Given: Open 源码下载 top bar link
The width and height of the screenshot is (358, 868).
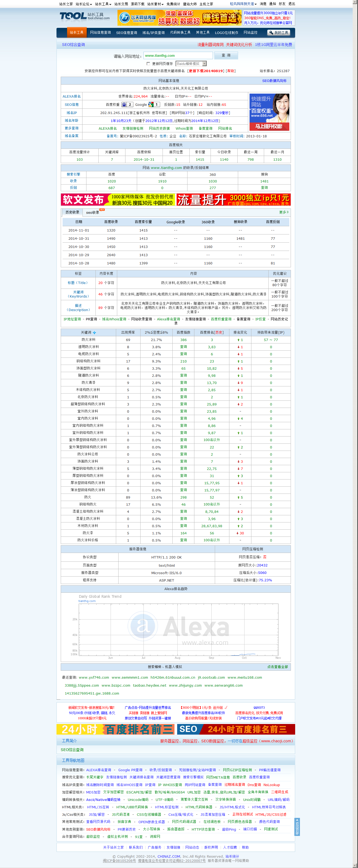Looking at the screenshot, I should point(138,4).
